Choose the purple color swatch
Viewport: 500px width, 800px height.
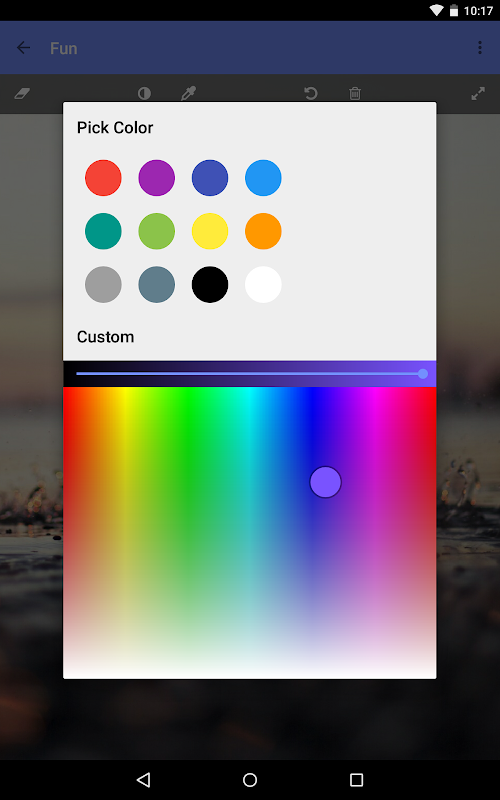point(157,178)
